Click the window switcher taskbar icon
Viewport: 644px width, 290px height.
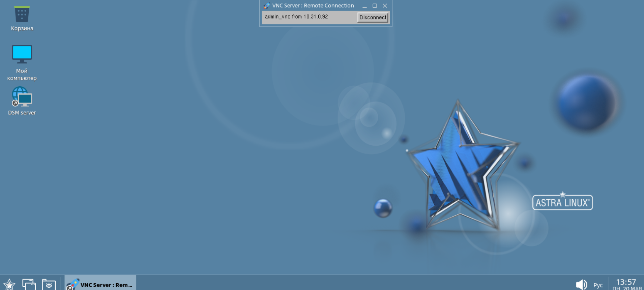29,284
